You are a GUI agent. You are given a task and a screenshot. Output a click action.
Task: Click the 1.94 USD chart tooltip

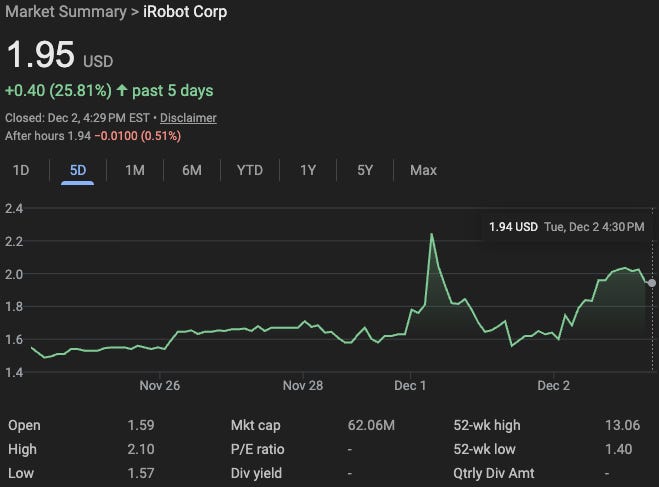[567, 227]
